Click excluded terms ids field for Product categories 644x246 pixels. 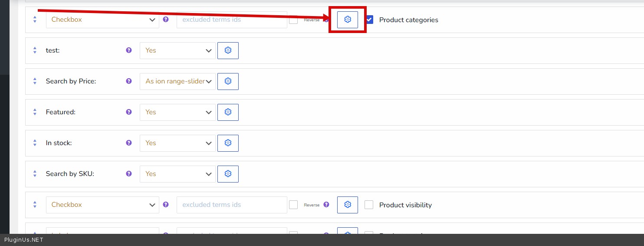pos(232,20)
